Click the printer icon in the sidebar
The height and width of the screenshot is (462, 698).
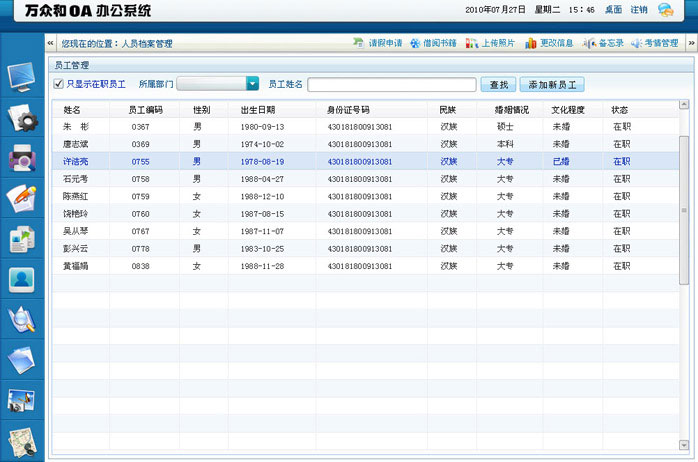tap(22, 157)
